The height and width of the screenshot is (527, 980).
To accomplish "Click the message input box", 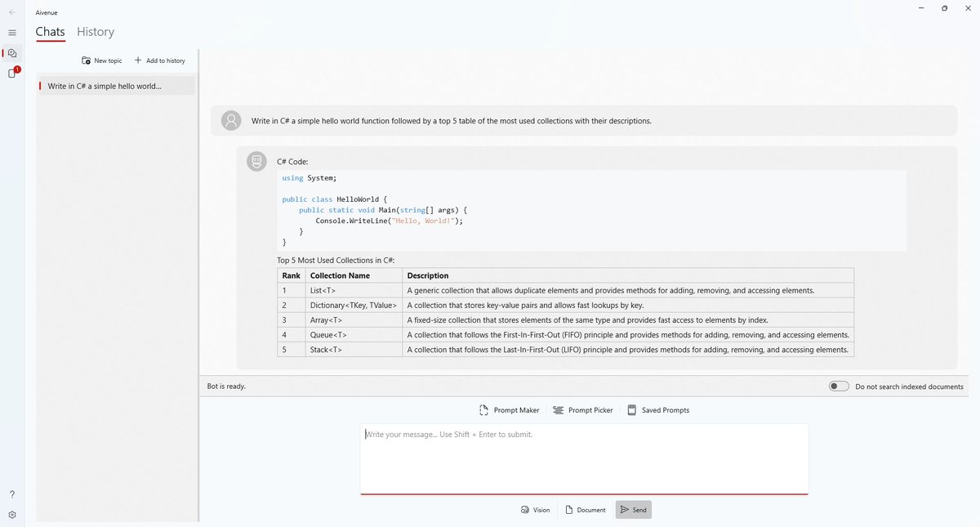I will coord(584,458).
